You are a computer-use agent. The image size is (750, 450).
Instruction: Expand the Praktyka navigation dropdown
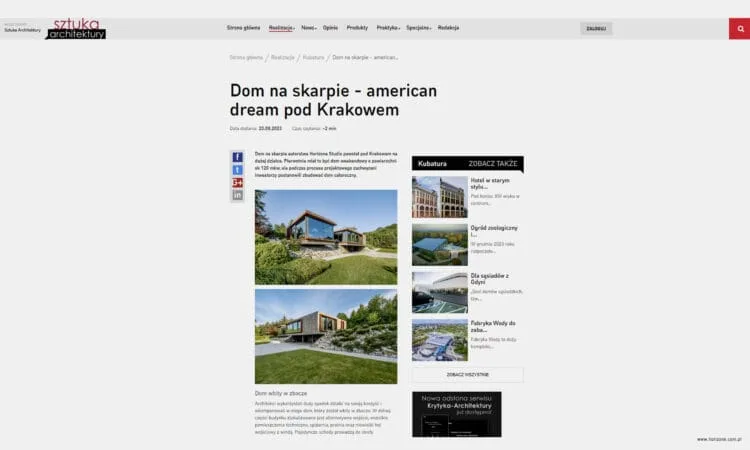click(389, 28)
